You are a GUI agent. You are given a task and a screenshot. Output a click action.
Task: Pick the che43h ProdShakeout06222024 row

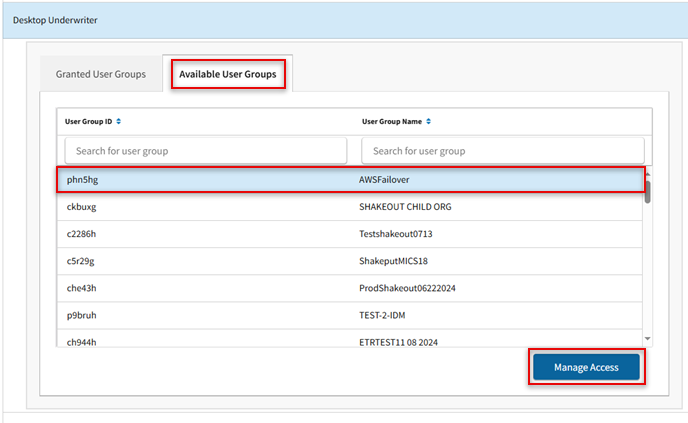(350, 288)
